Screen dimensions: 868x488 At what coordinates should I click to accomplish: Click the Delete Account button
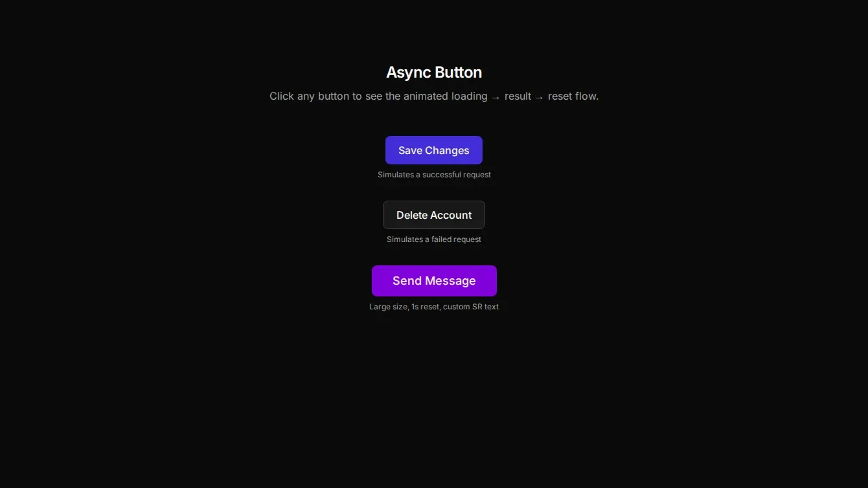point(434,215)
